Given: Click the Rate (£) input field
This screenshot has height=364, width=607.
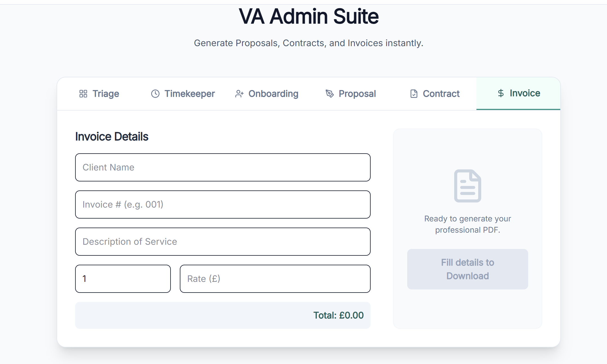Looking at the screenshot, I should [x=275, y=279].
